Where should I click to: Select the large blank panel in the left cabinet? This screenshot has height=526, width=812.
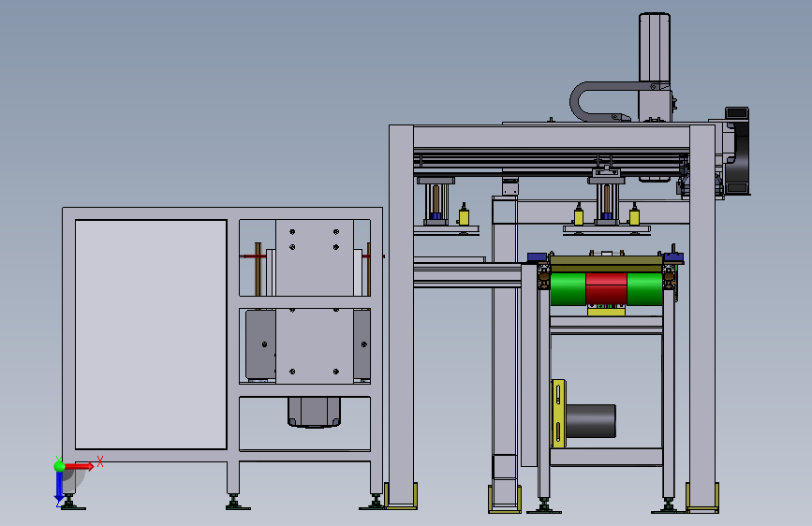point(151,334)
